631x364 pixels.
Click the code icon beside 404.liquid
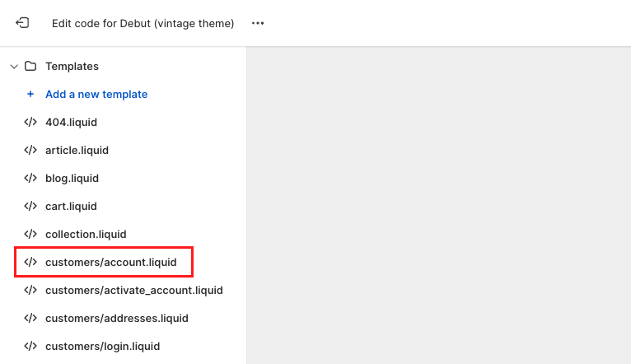point(30,122)
